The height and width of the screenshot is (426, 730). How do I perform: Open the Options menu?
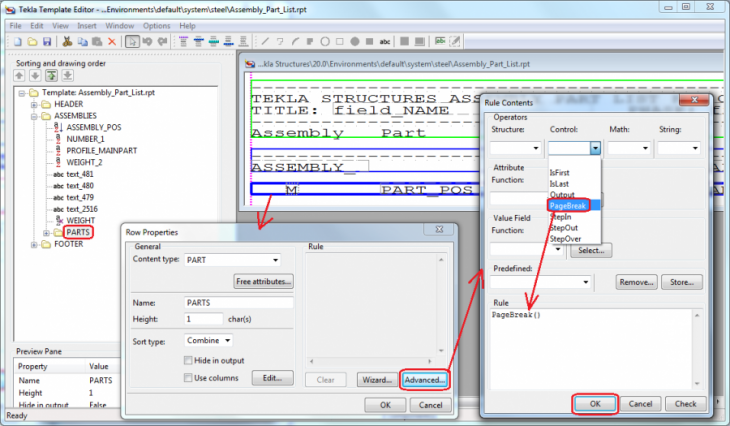coord(156,26)
